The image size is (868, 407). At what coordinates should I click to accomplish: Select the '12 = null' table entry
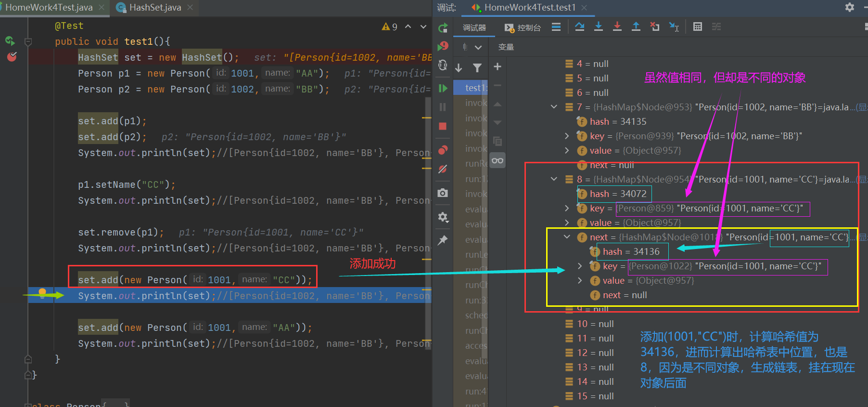(x=589, y=353)
